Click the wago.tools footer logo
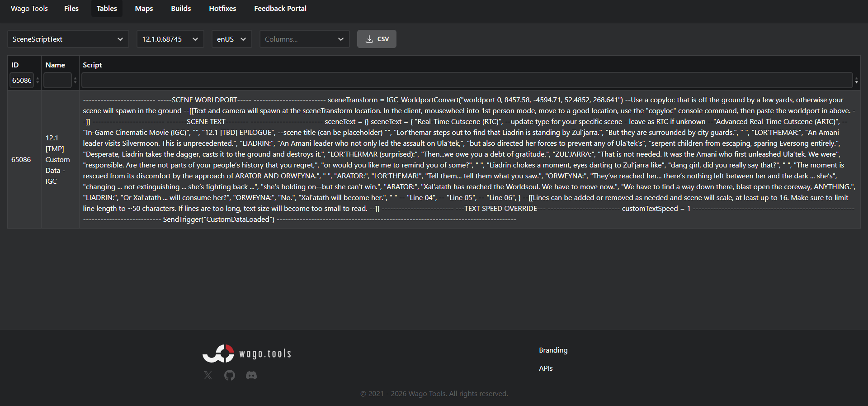 (x=247, y=353)
